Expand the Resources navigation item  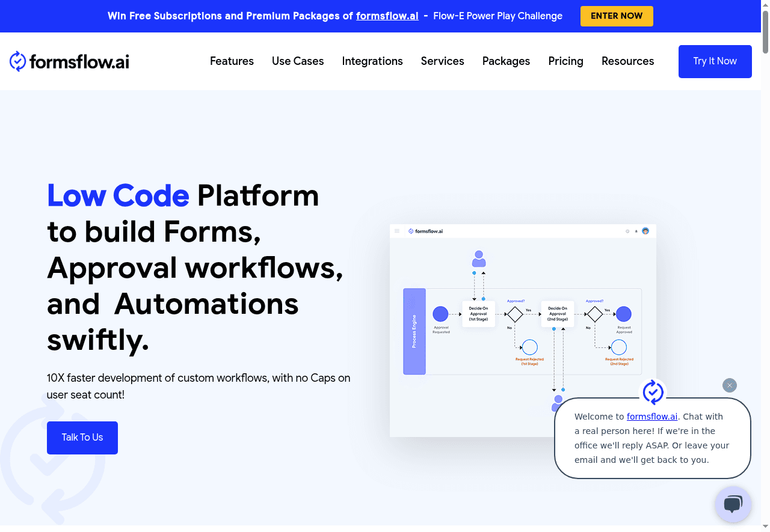point(627,61)
